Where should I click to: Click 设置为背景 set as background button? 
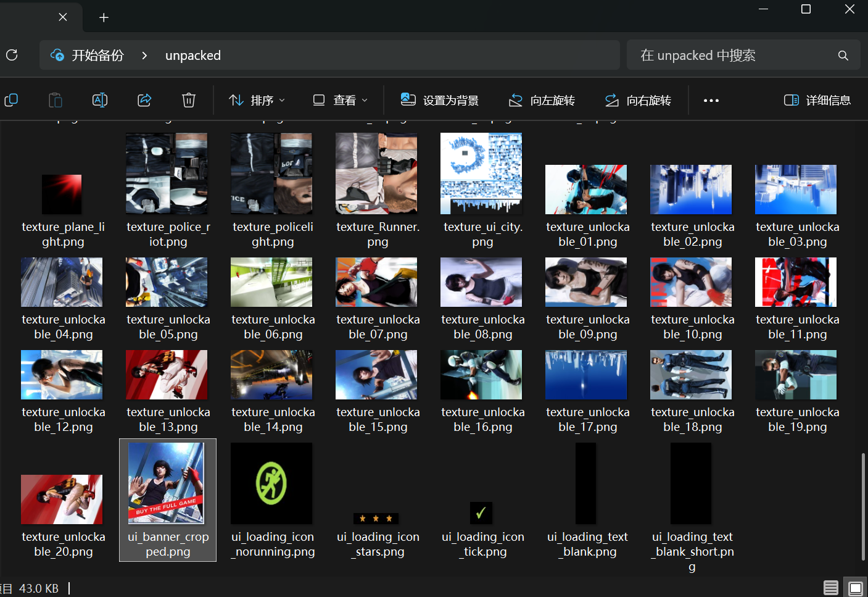point(439,100)
